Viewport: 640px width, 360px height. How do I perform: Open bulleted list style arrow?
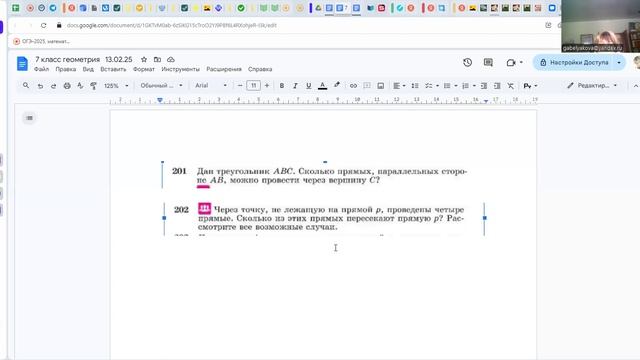coord(456,86)
